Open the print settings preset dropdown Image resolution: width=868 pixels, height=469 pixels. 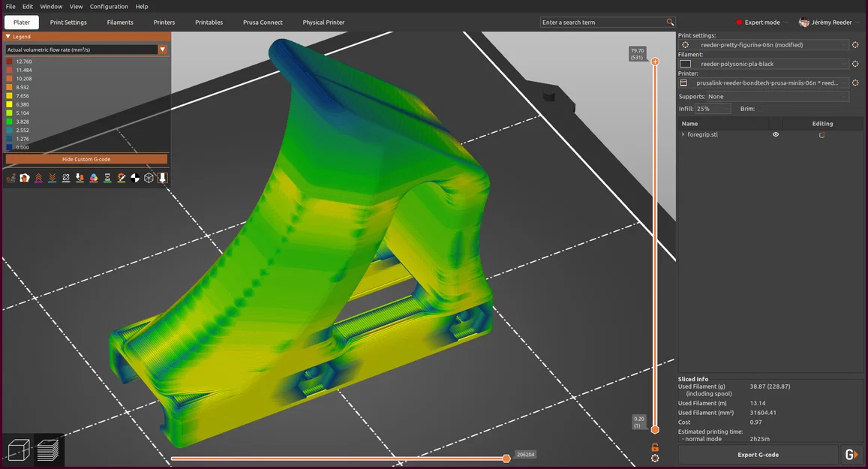coord(763,45)
